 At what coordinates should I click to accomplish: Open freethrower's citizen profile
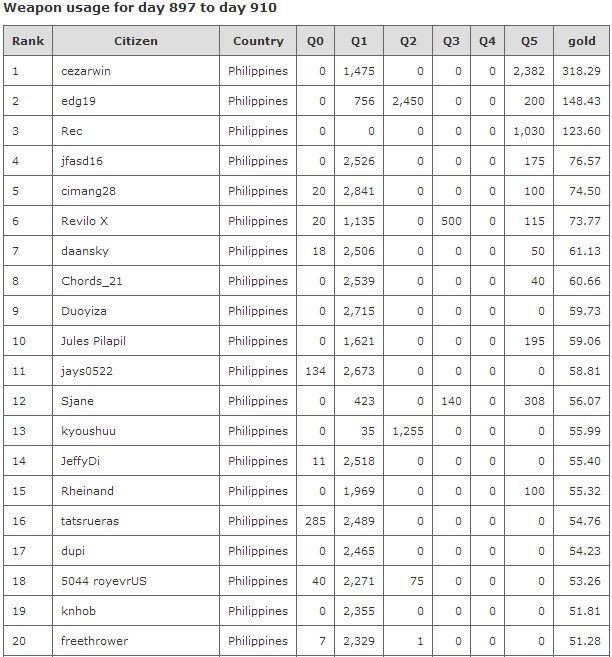tap(94, 641)
